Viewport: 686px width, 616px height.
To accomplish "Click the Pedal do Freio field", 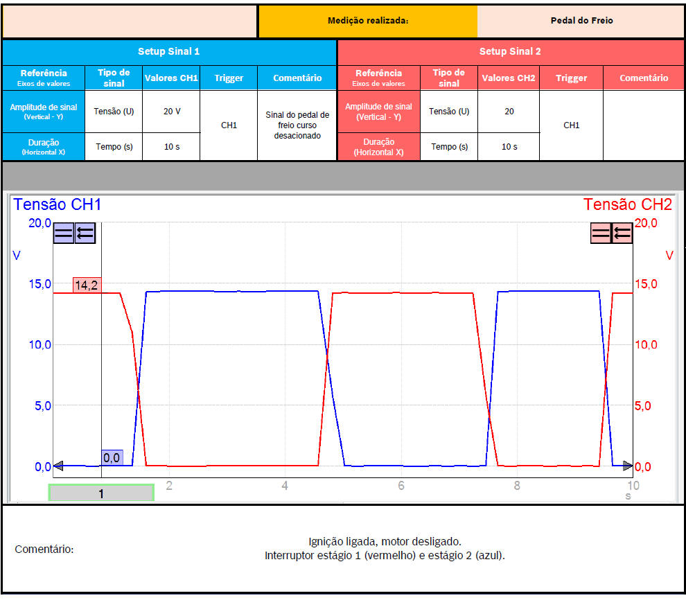I will (x=581, y=21).
